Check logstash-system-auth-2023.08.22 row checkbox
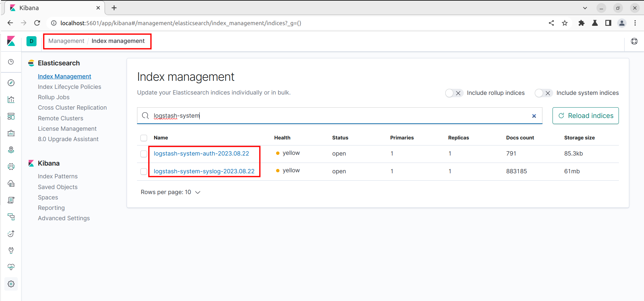 [x=144, y=154]
